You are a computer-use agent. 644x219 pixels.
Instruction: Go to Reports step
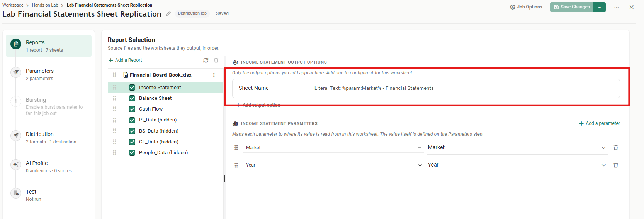click(49, 46)
